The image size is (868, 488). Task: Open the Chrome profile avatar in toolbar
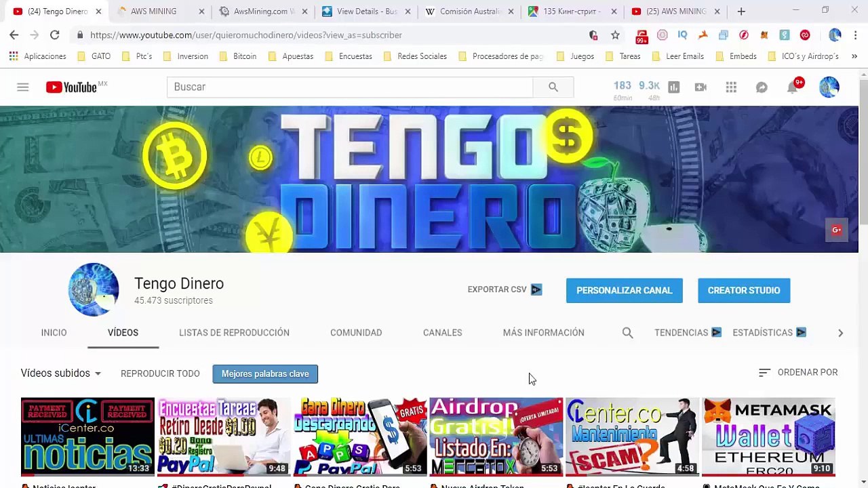835,35
